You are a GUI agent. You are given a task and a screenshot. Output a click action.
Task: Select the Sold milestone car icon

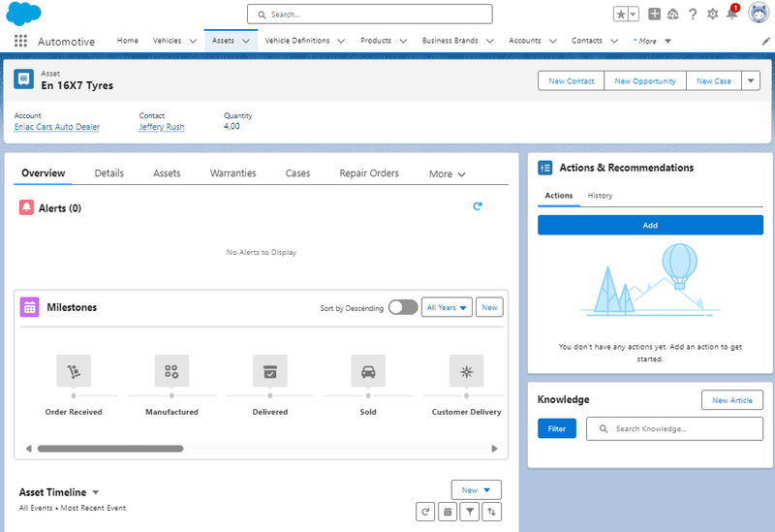368,371
